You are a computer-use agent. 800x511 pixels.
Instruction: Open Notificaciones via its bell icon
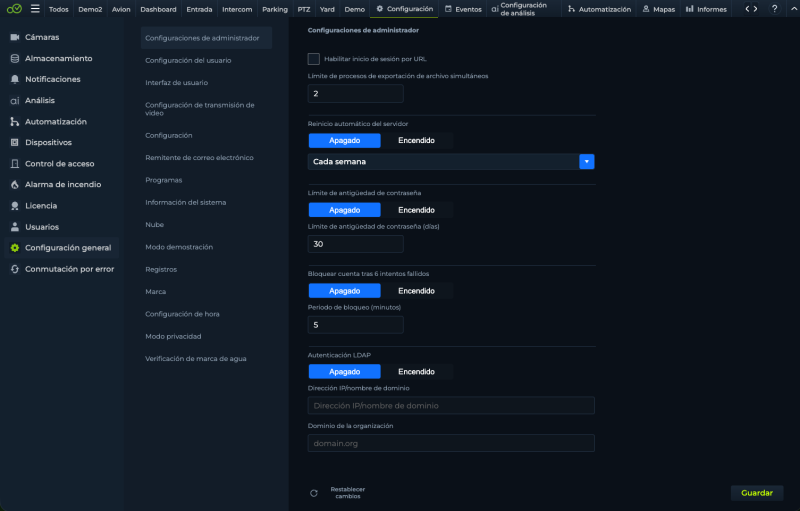pos(15,80)
